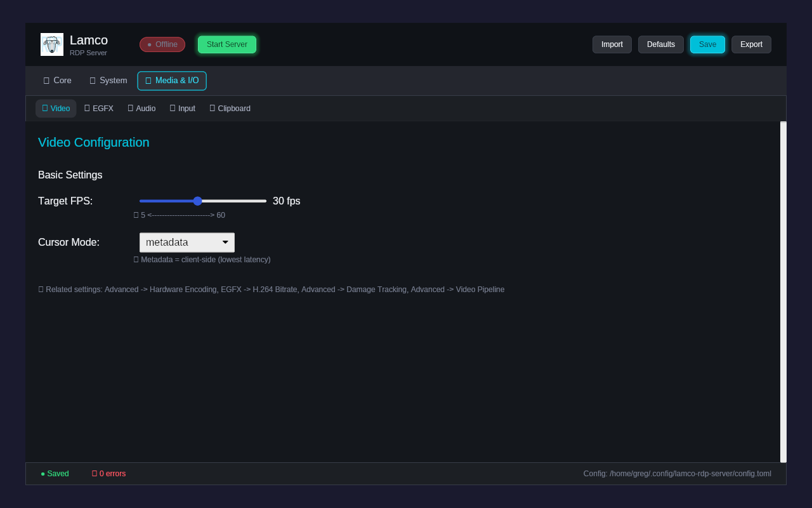Click the info icon beside the FPS range hint

136,215
